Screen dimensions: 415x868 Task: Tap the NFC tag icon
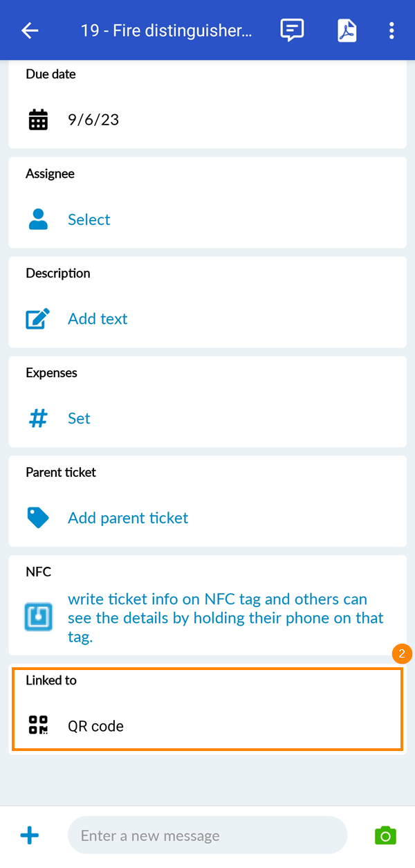point(38,617)
